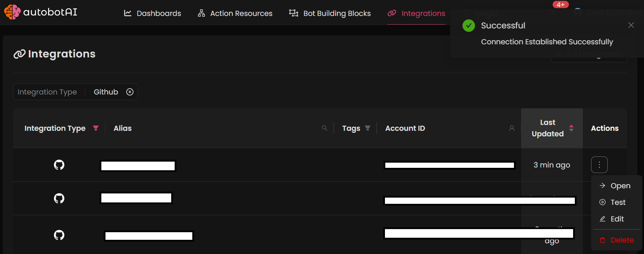Open Bot Building Blocks nav tab

[330, 13]
